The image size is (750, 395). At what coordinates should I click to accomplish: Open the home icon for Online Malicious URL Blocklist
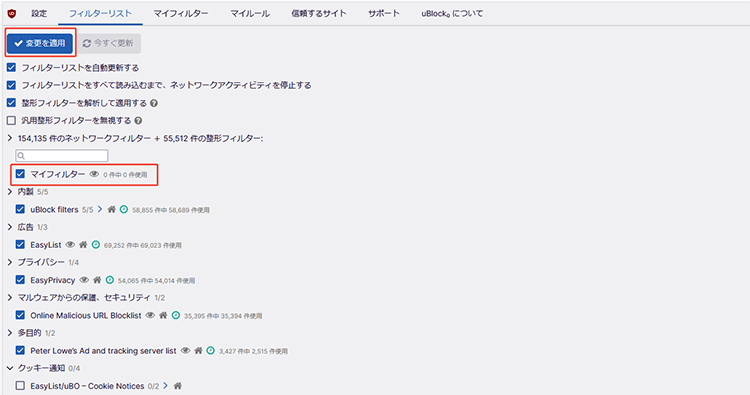tap(163, 316)
